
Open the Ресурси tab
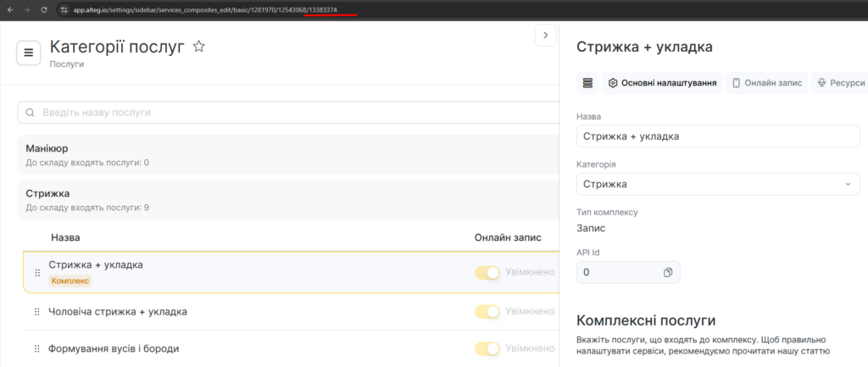coord(840,83)
